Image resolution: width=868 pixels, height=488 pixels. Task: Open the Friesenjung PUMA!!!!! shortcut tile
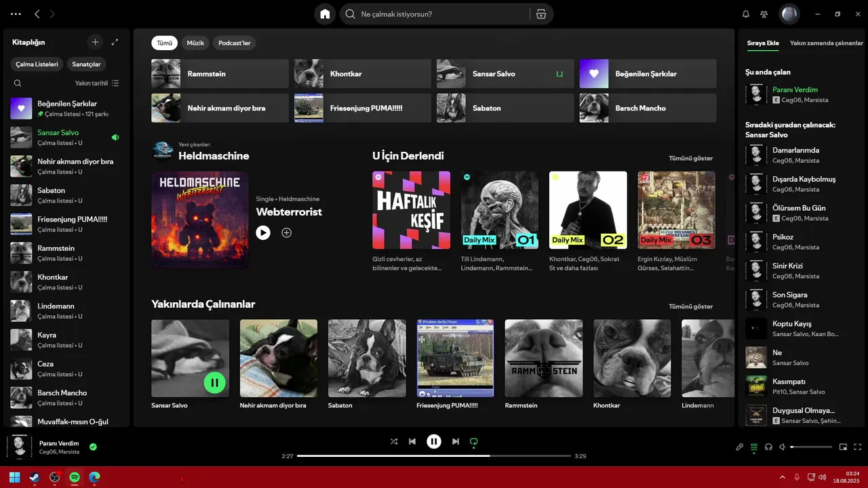363,108
